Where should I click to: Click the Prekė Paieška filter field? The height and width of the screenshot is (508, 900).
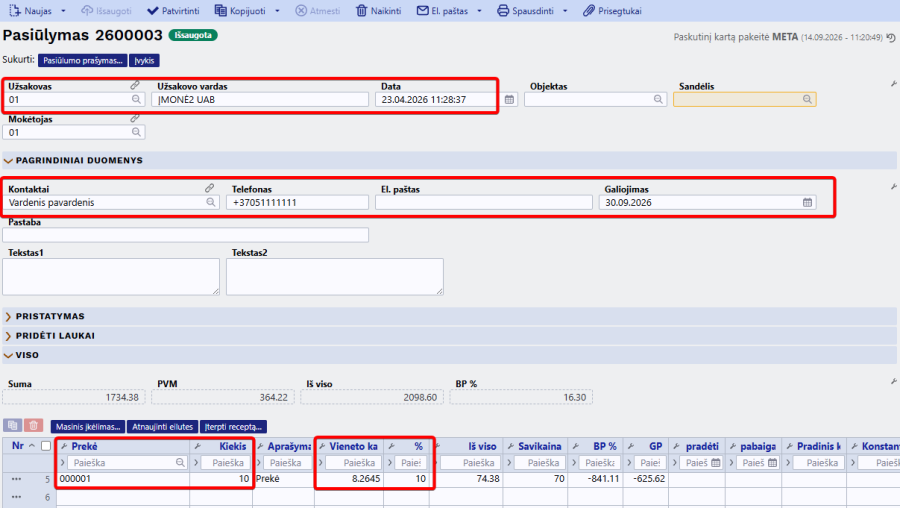[x=127, y=463]
